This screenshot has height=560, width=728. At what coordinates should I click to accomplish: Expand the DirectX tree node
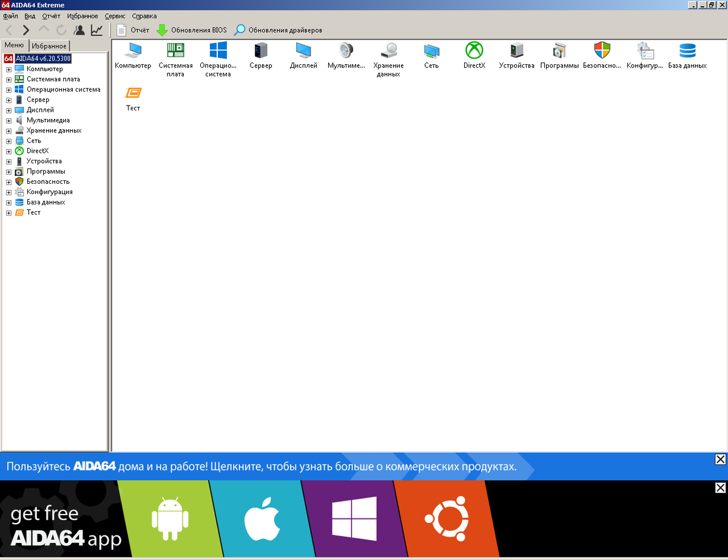(8, 151)
